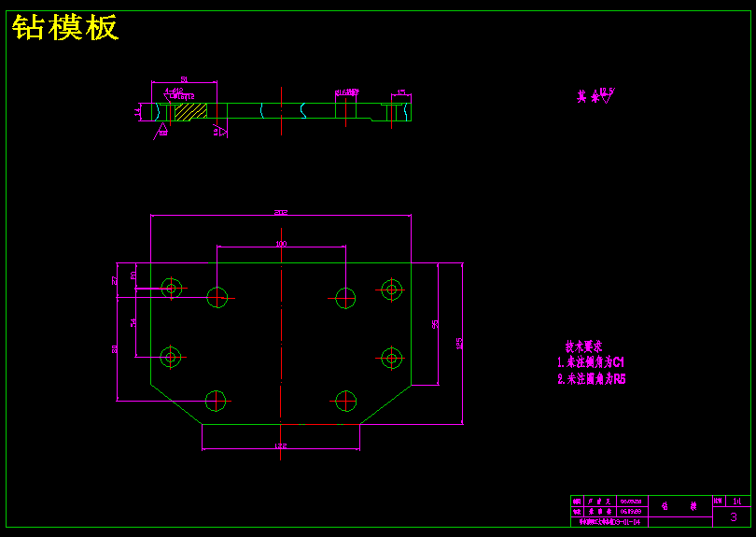Select the yellow hatched region in section view
The image size is (756, 537).
[x=190, y=110]
